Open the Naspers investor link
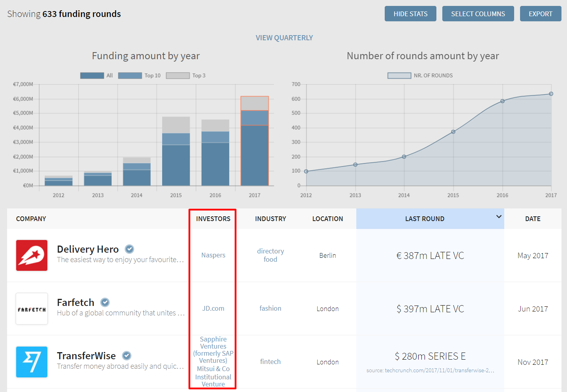Image resolution: width=567 pixels, height=392 pixels. point(213,255)
